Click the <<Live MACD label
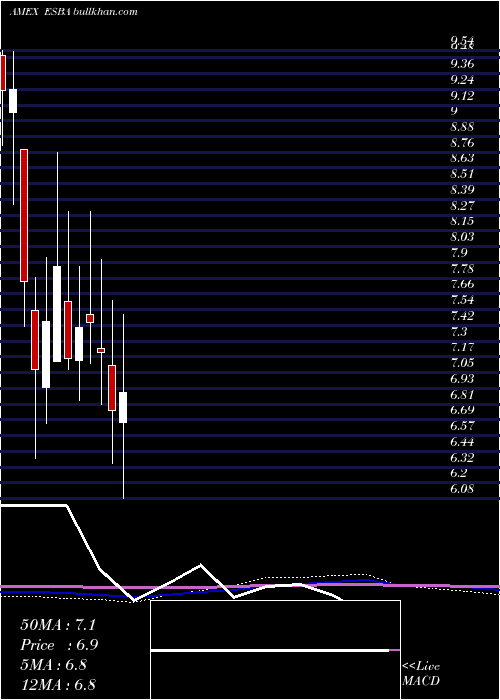Viewport: 500px width, 700px height. click(421, 674)
